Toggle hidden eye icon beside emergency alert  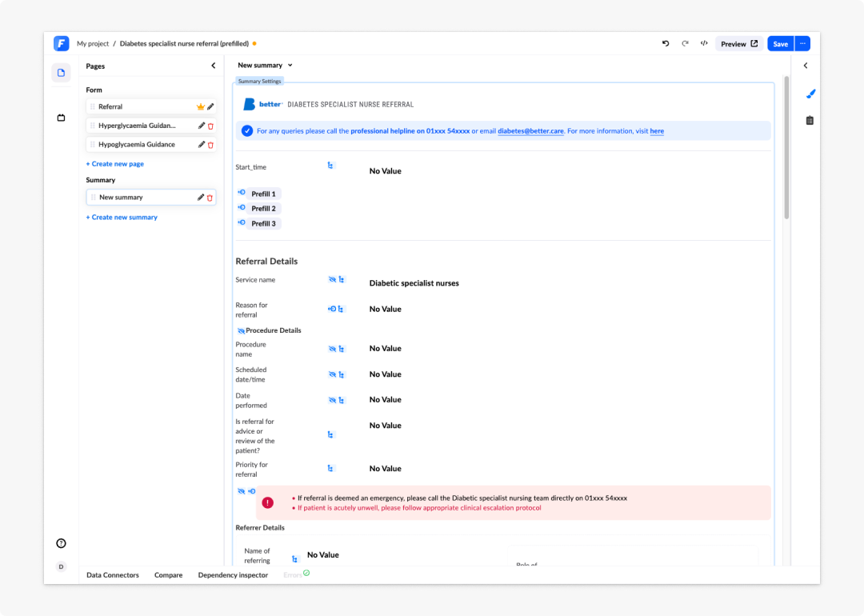point(241,491)
